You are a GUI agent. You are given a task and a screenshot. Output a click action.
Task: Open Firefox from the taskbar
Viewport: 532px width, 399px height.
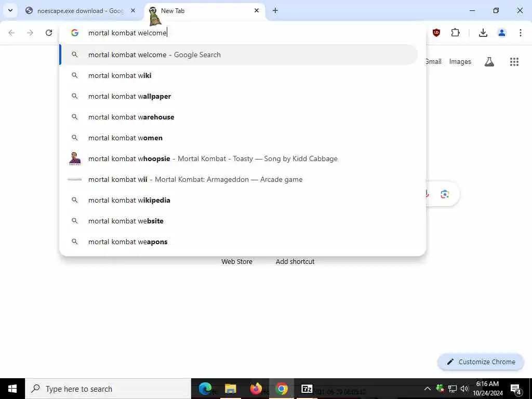256,389
